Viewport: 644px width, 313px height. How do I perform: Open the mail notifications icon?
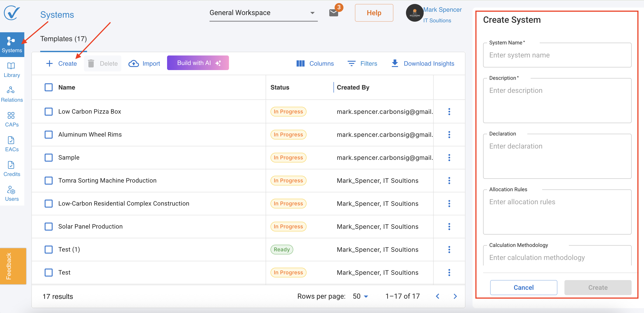tap(334, 13)
